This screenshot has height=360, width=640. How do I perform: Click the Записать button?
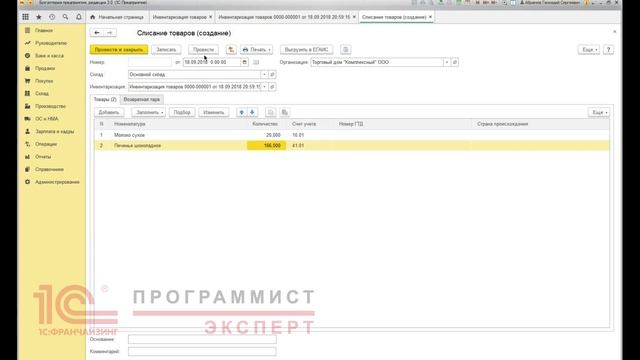coord(166,49)
